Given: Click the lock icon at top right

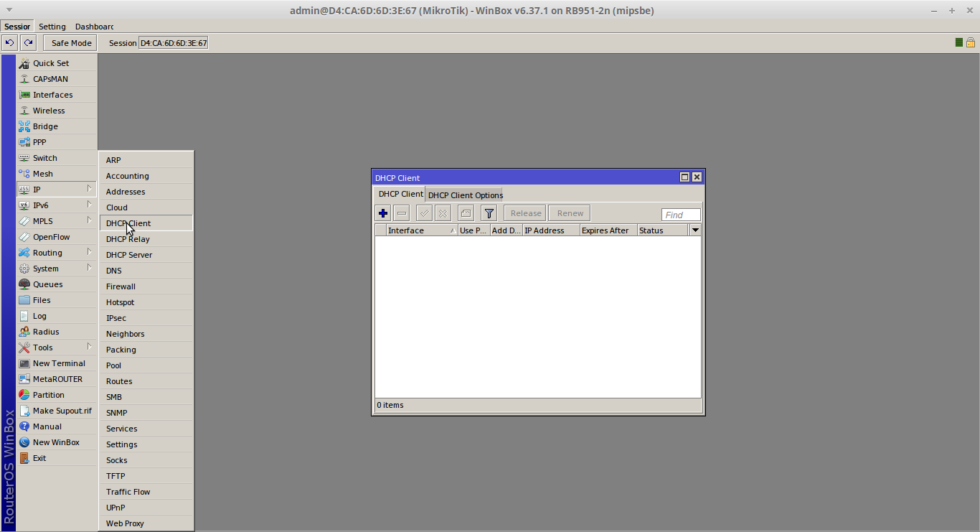Looking at the screenshot, I should coord(970,43).
